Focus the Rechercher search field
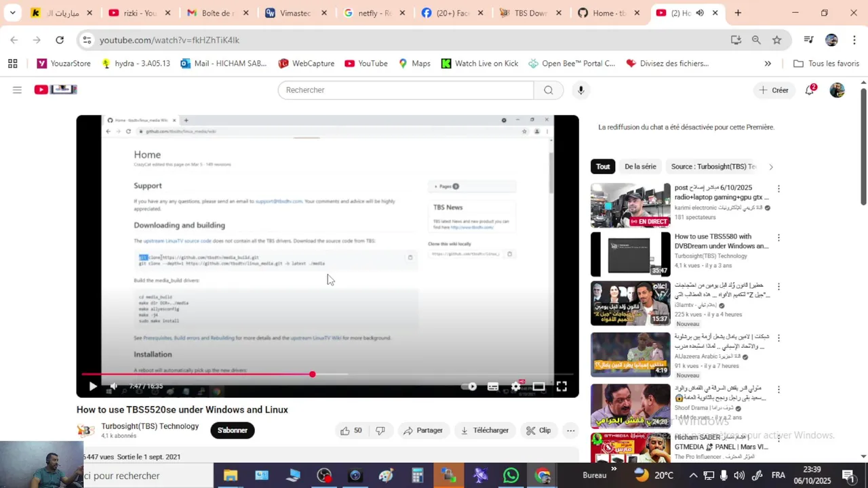Screen dimensions: 868x488 [406, 90]
